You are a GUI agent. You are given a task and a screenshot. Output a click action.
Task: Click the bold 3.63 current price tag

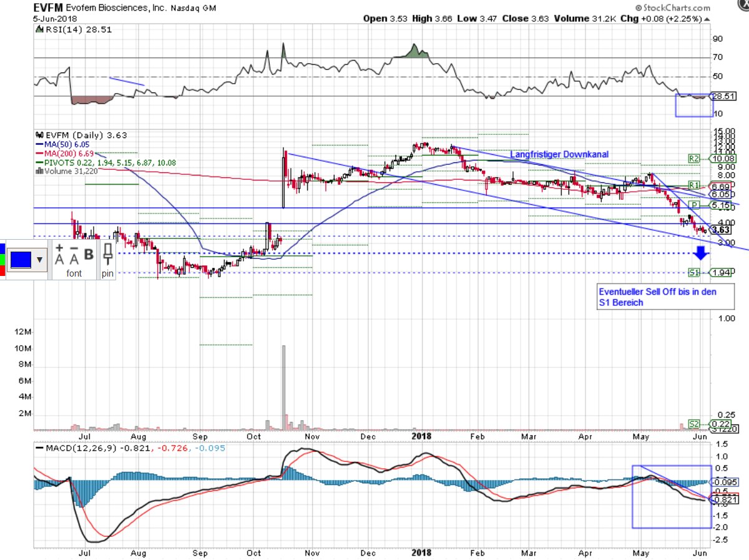[720, 229]
